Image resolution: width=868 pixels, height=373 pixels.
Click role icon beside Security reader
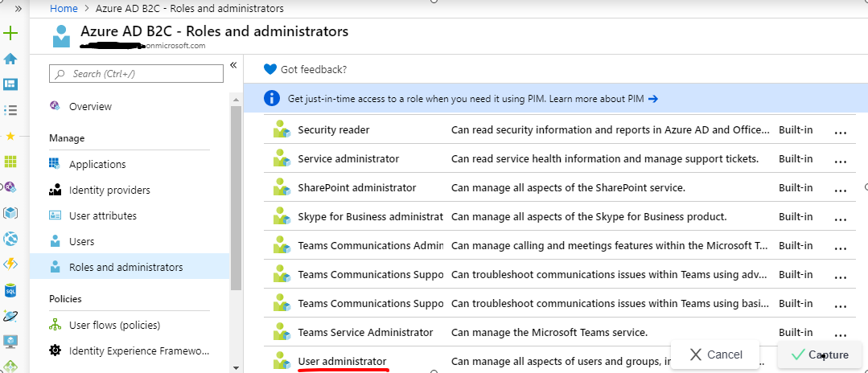(282, 129)
